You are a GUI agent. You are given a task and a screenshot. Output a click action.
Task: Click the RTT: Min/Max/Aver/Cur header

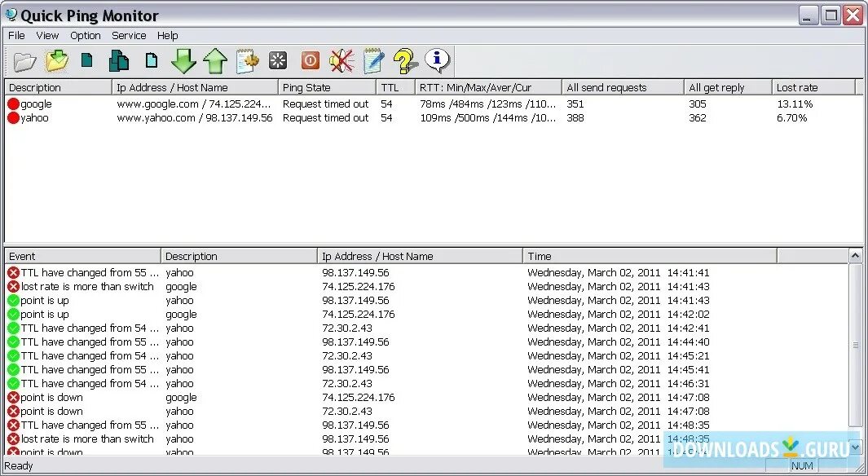pyautogui.click(x=489, y=87)
